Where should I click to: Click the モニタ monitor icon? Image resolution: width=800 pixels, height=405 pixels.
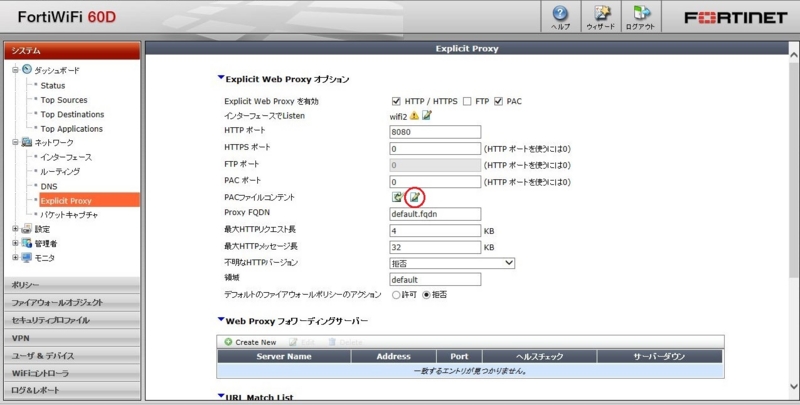click(27, 258)
